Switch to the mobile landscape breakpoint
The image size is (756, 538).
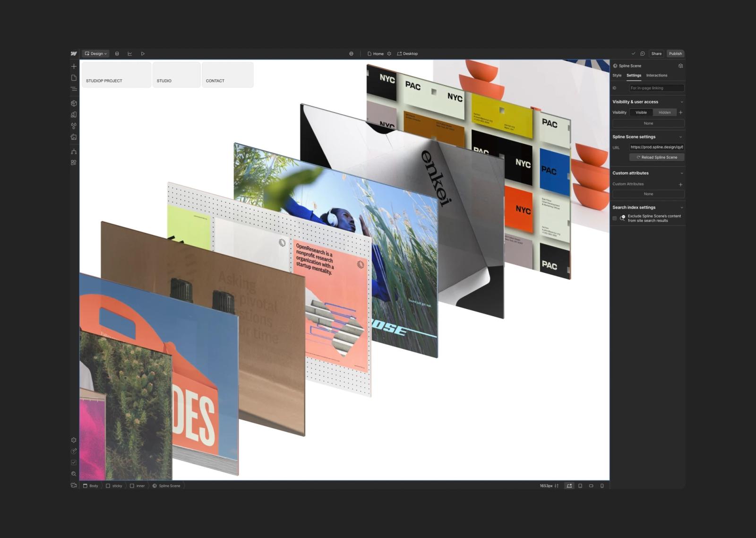pos(591,486)
